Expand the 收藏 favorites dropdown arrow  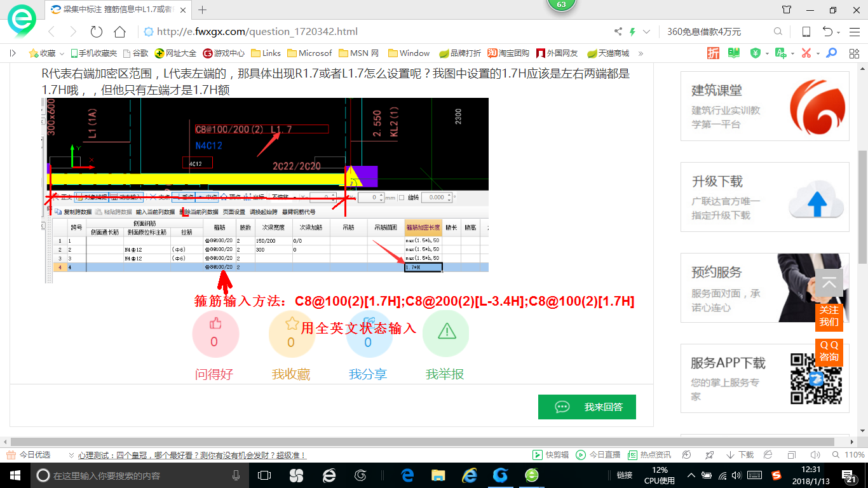62,54
